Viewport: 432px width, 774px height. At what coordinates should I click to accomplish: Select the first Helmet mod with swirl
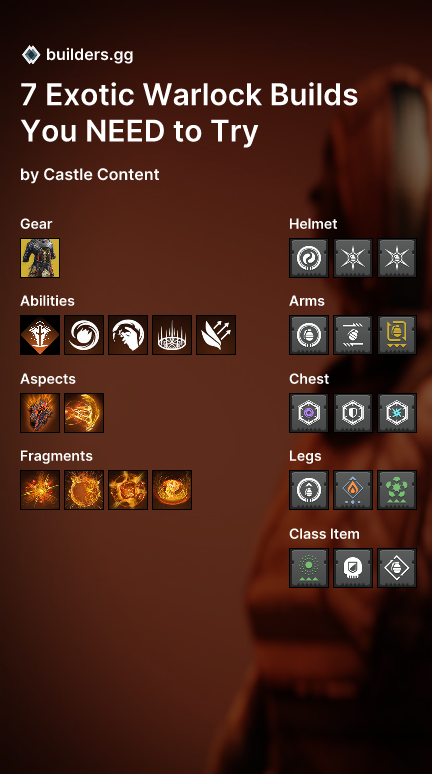coord(309,258)
